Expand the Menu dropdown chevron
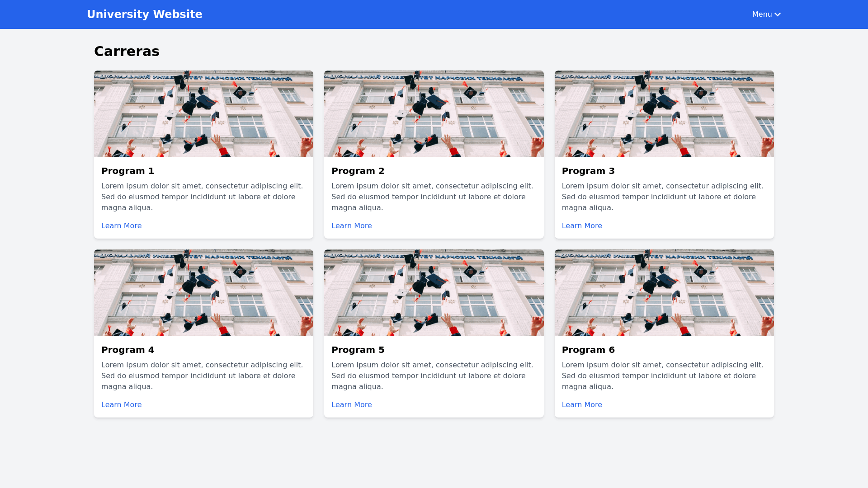The width and height of the screenshot is (868, 488). (778, 14)
